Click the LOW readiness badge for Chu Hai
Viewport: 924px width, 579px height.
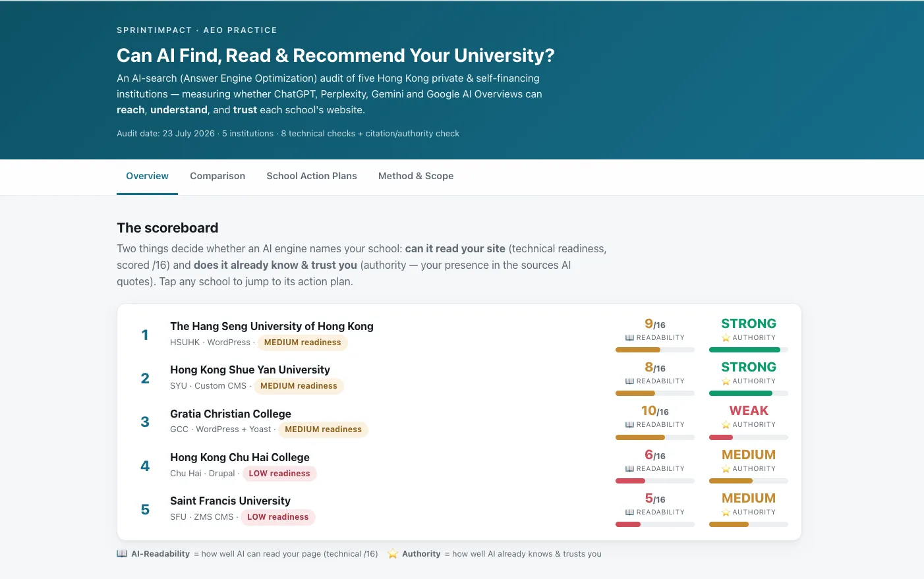point(279,474)
